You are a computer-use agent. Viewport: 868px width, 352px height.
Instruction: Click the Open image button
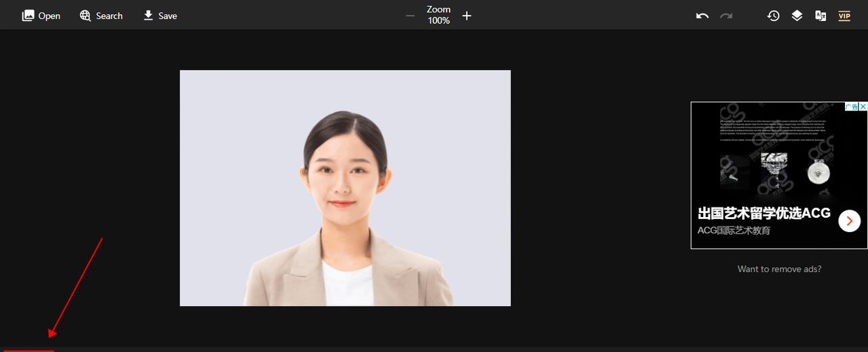pos(41,16)
